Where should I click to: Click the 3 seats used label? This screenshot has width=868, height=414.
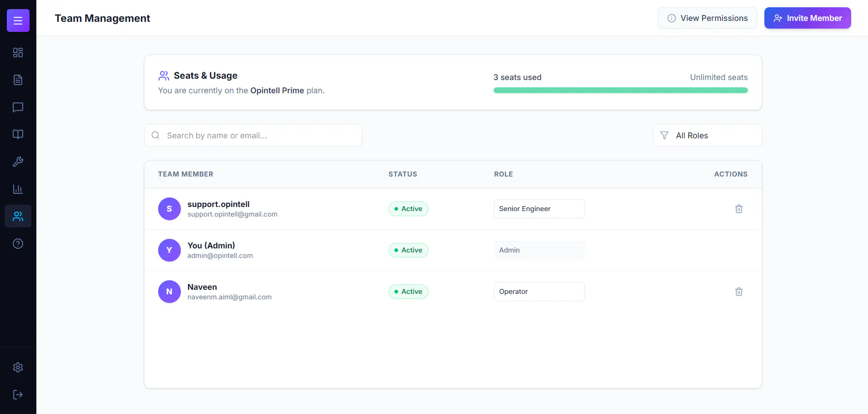[x=518, y=77]
